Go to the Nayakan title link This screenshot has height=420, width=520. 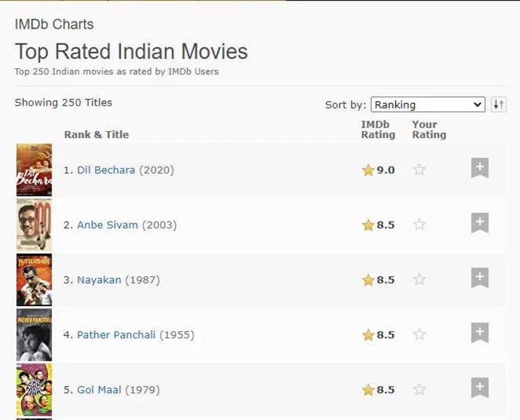pos(99,280)
